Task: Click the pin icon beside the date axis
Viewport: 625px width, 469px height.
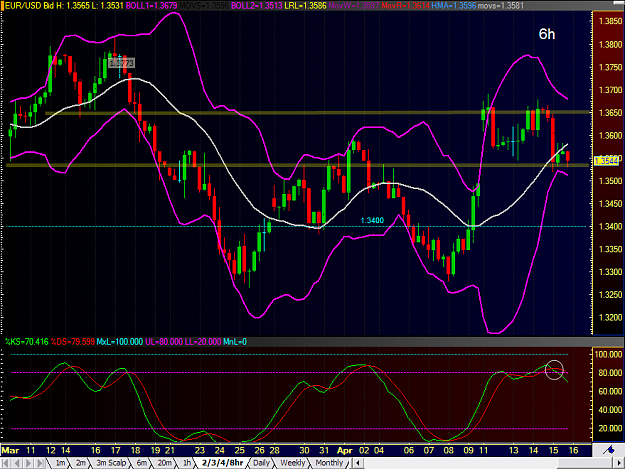Action: [x=609, y=450]
